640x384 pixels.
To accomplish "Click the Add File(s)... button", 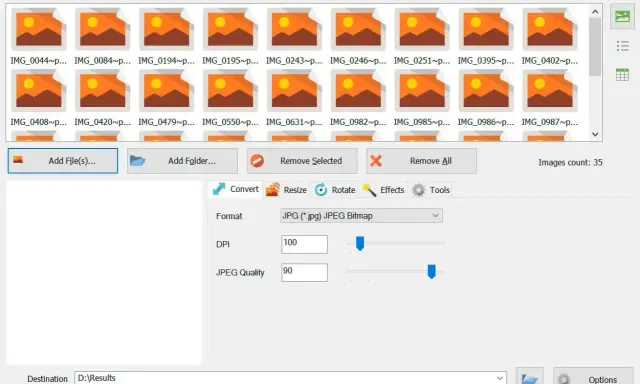I will coord(63,161).
